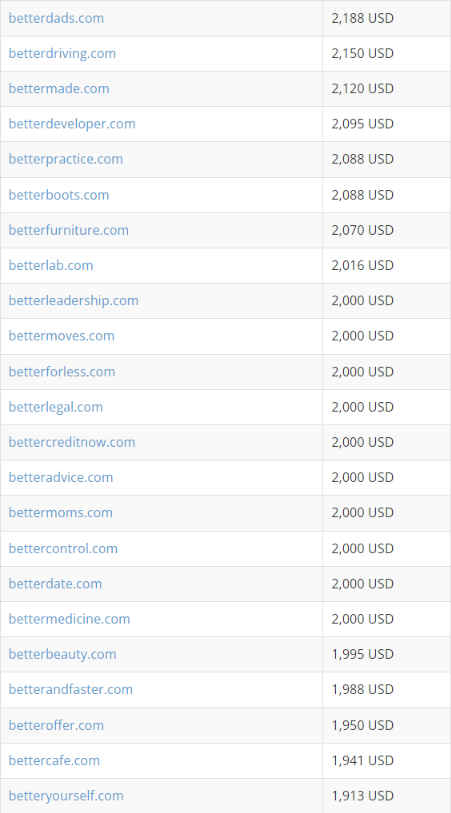Open betterlegal.com domain link
The height and width of the screenshot is (813, 451).
tap(55, 407)
